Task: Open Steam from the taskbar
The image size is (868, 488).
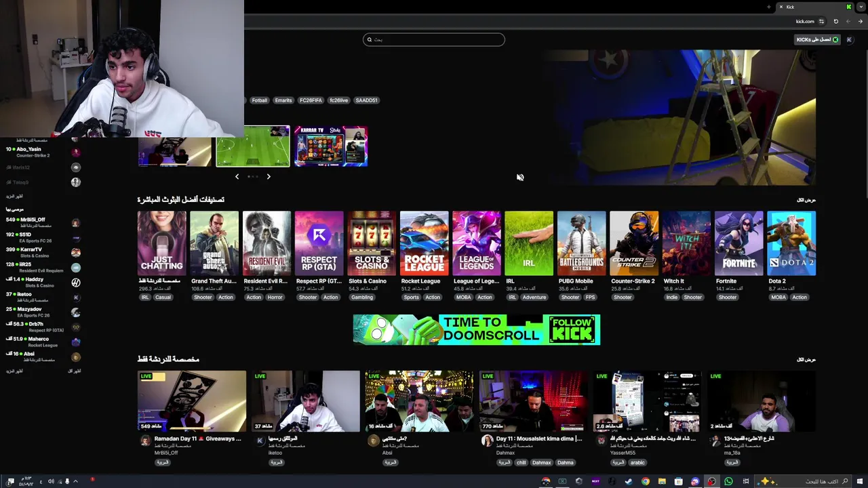Action: tap(629, 481)
